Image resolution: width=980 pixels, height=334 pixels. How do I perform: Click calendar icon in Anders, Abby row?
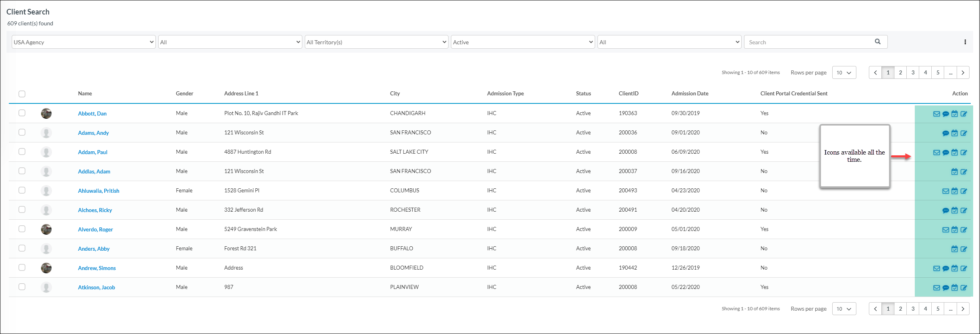pyautogui.click(x=955, y=249)
